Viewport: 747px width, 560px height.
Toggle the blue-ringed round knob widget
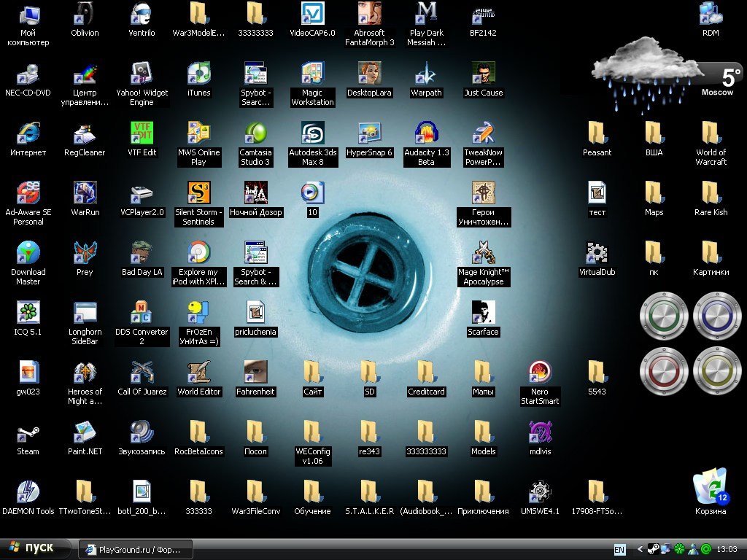(716, 316)
